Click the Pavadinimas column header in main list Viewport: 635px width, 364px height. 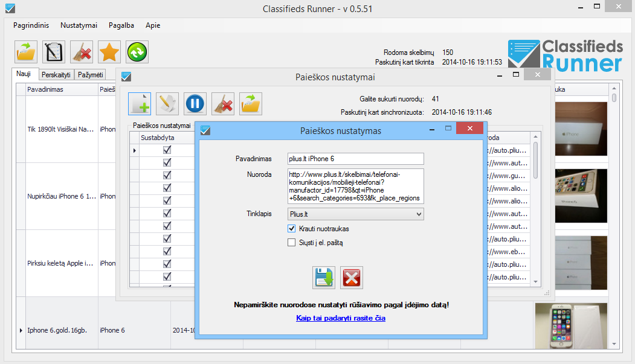[x=62, y=89]
